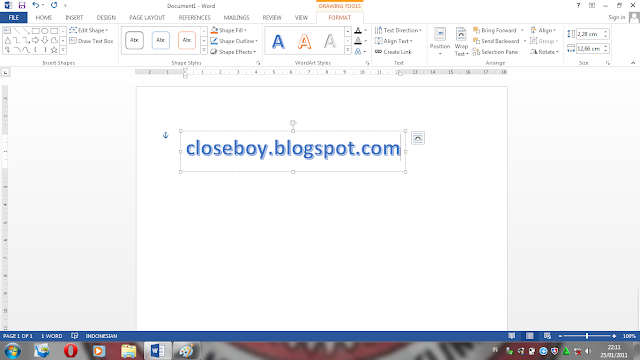Click the Layout Options icon beside the text box
640x360 pixels.
(x=418, y=138)
